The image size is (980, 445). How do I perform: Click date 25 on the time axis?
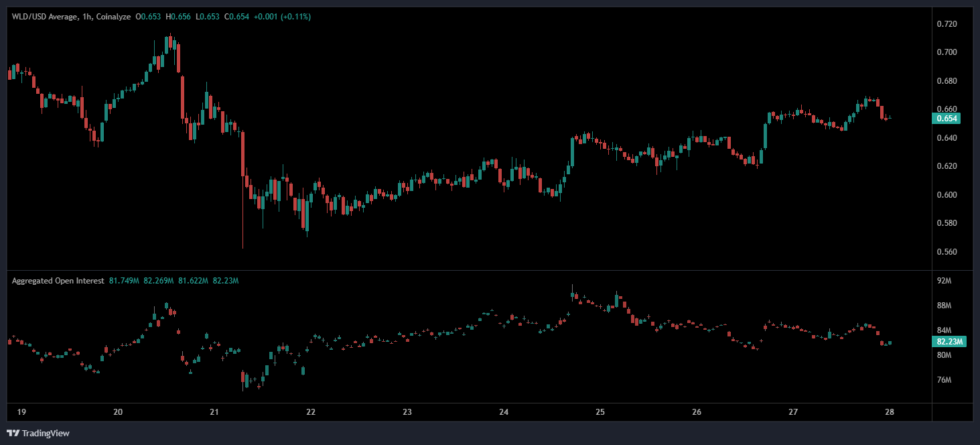[600, 411]
